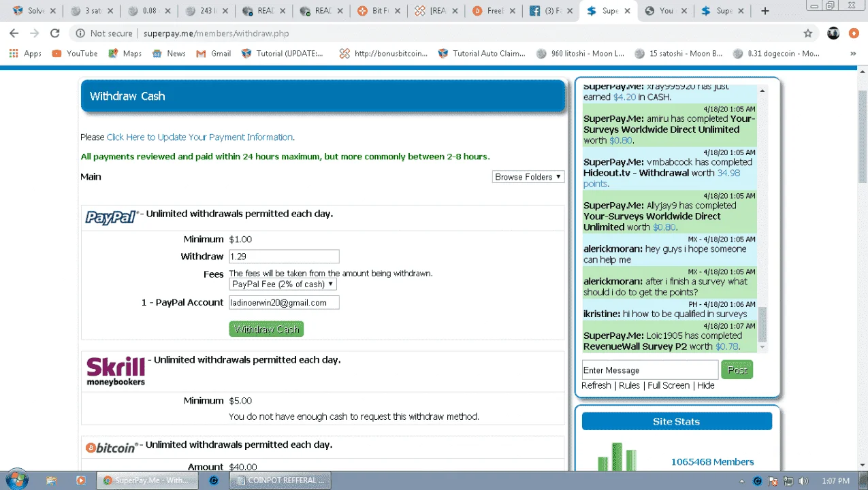Image resolution: width=868 pixels, height=490 pixels.
Task: Open the 960 litoshi - Moon L... bookmark
Action: 580,53
